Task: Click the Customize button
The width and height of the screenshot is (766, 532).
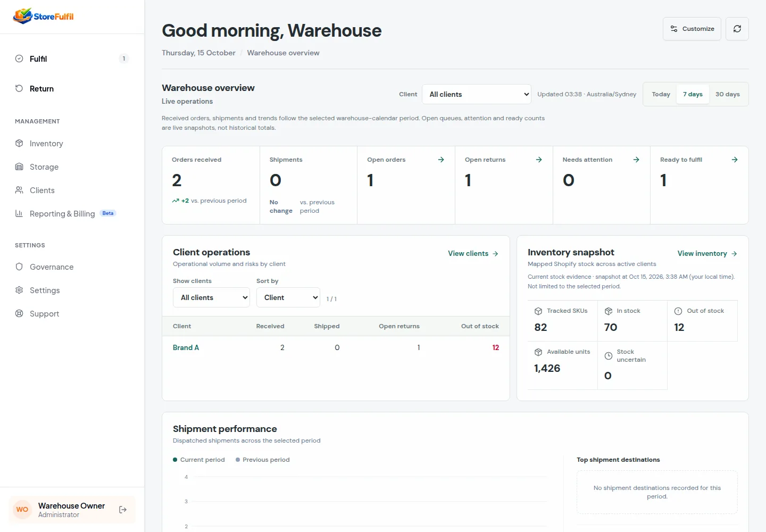Action: [692, 29]
